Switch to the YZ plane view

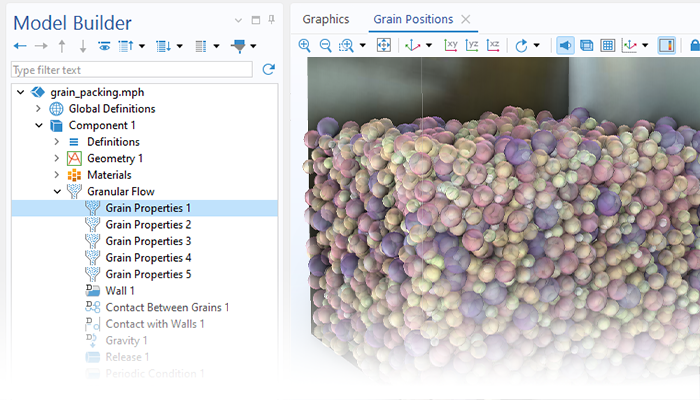tap(472, 45)
